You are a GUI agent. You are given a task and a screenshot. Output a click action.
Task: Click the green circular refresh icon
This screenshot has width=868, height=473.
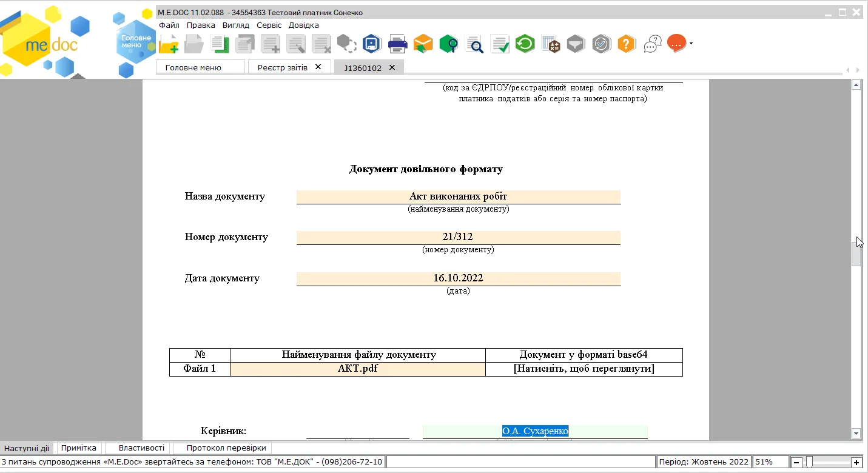tap(525, 44)
